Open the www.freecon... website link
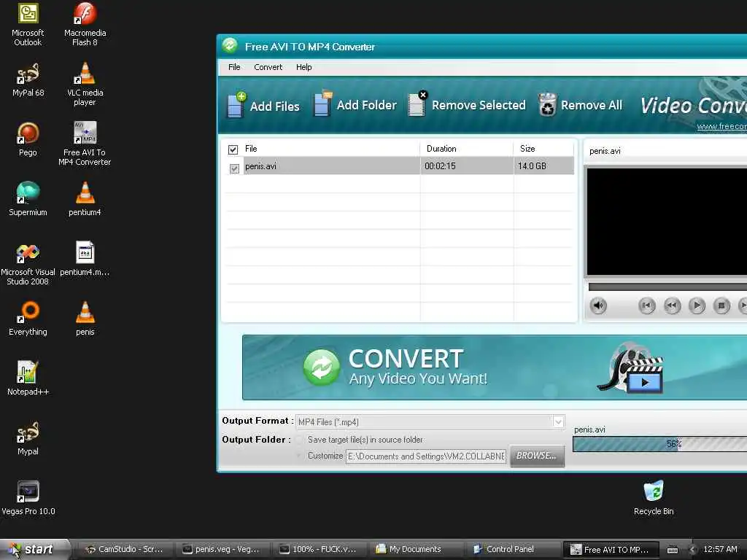The width and height of the screenshot is (747, 560). point(721,126)
